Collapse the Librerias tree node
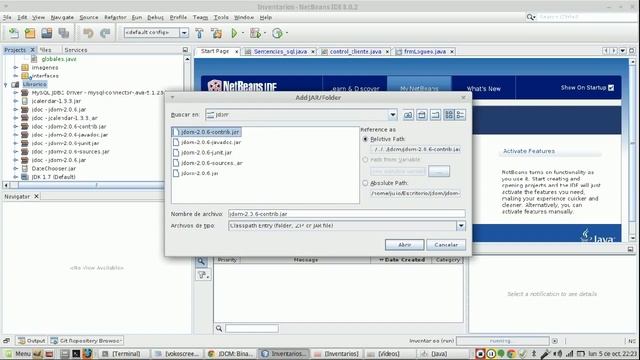This screenshot has width=640, height=360. [6, 84]
